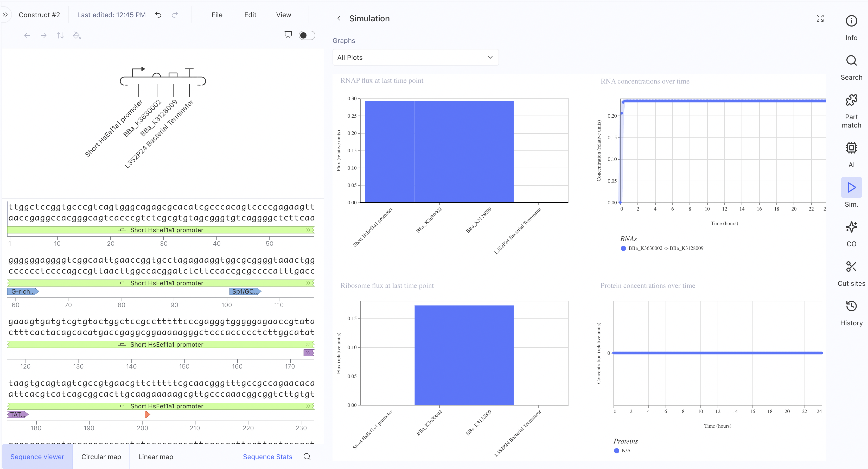This screenshot has height=469, width=868.
Task: Open the Info panel
Action: point(851,28)
